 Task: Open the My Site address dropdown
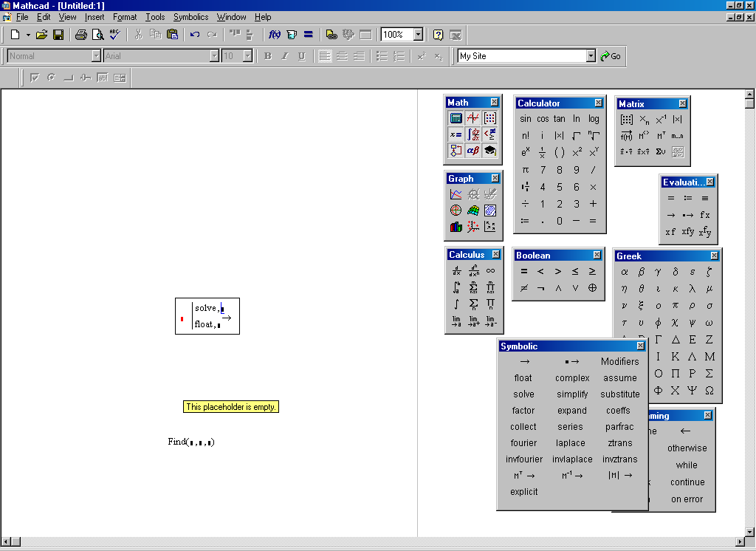(591, 56)
